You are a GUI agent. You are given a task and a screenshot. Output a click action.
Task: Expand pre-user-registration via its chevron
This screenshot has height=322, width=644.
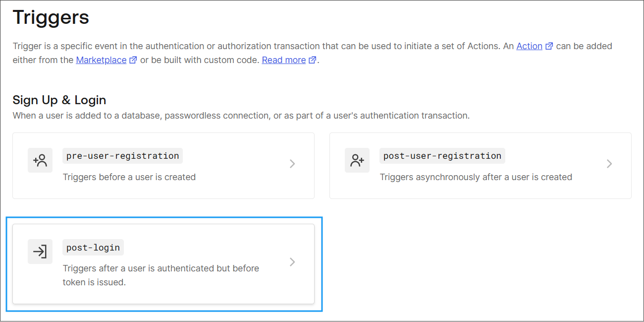tap(292, 164)
